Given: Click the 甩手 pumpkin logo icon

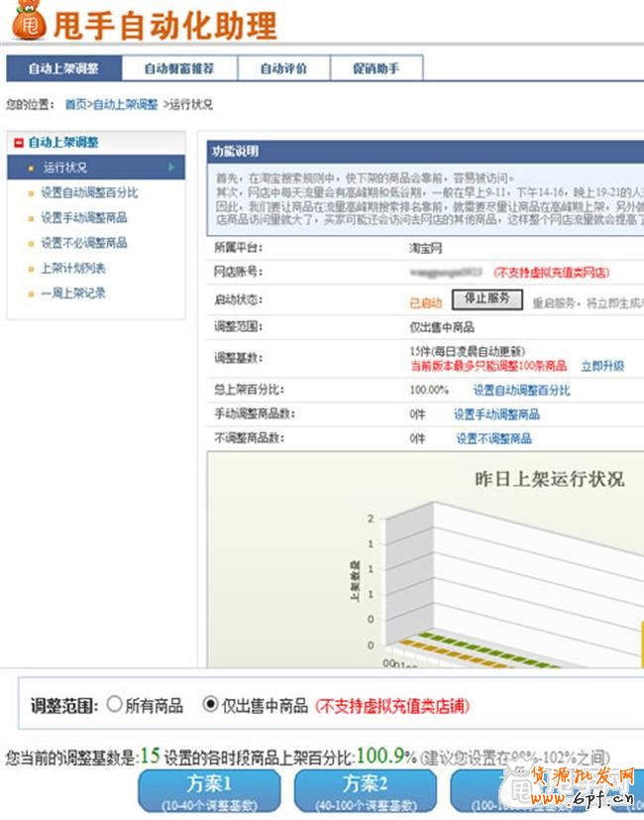Looking at the screenshot, I should [x=30, y=21].
